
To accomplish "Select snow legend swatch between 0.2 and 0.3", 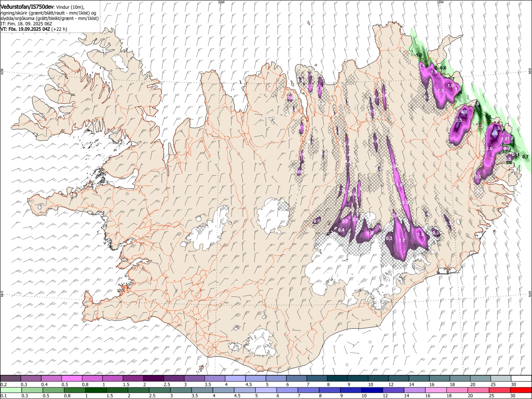I will (10, 378).
